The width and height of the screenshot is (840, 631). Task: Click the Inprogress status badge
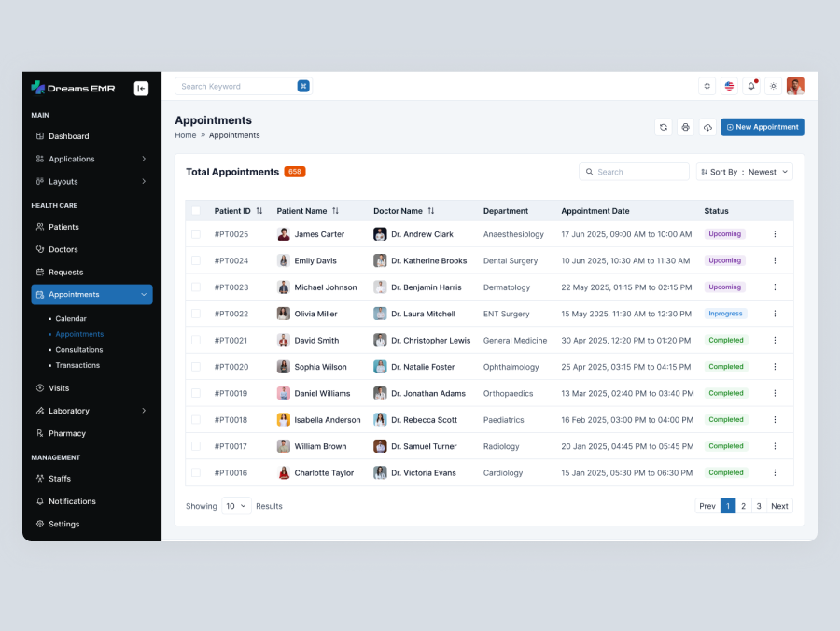[x=725, y=314]
